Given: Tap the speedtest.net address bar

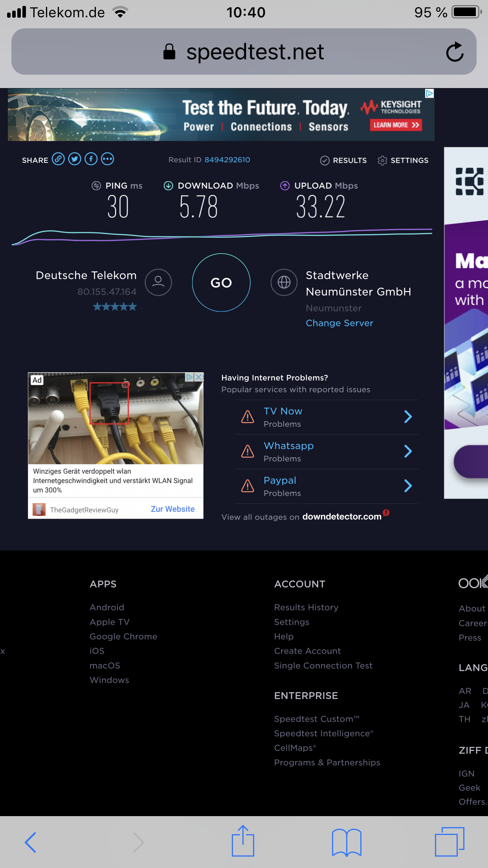Looking at the screenshot, I should point(244,51).
